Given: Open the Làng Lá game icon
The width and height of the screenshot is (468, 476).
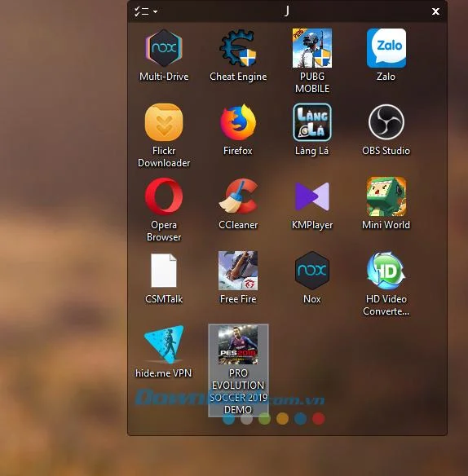Looking at the screenshot, I should click(x=312, y=122).
